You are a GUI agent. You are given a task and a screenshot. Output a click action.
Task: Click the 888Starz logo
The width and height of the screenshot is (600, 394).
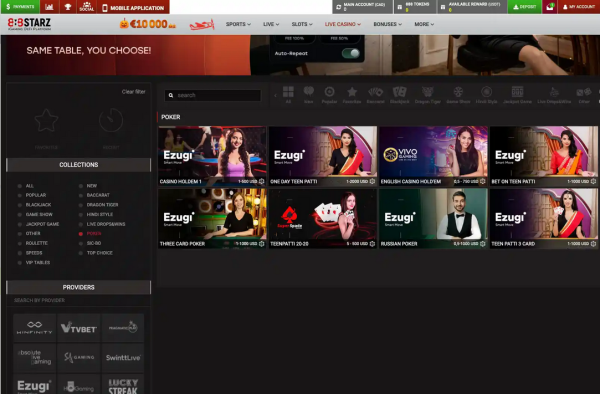(29, 24)
